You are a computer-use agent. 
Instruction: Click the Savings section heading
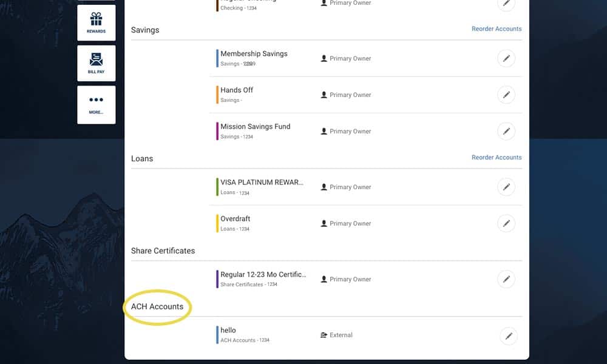pos(145,30)
